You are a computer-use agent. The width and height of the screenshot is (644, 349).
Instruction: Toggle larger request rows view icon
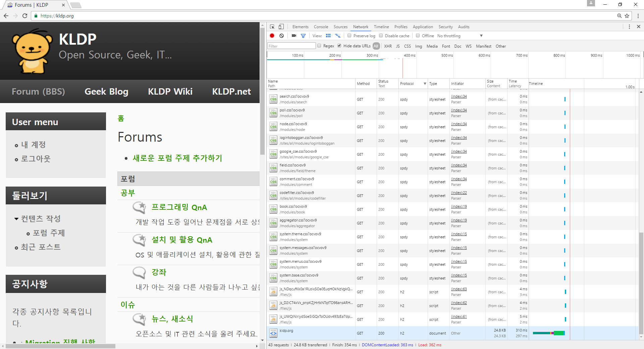(338, 36)
